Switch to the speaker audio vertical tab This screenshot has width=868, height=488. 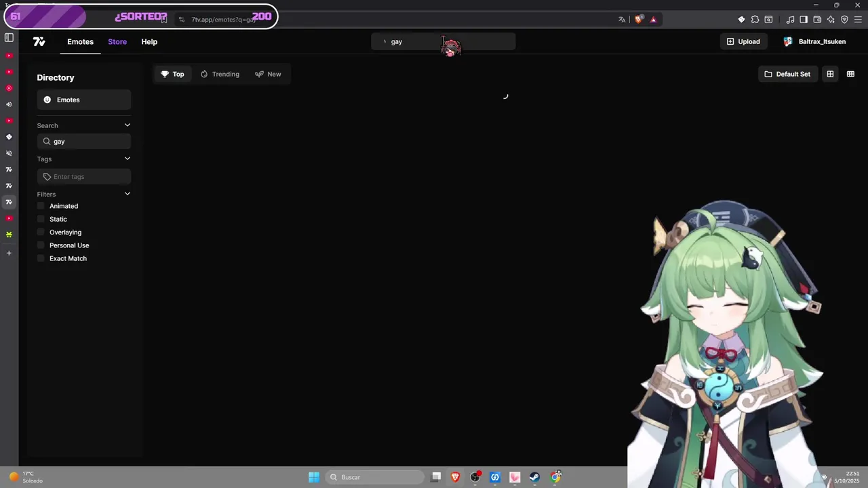pyautogui.click(x=9, y=104)
